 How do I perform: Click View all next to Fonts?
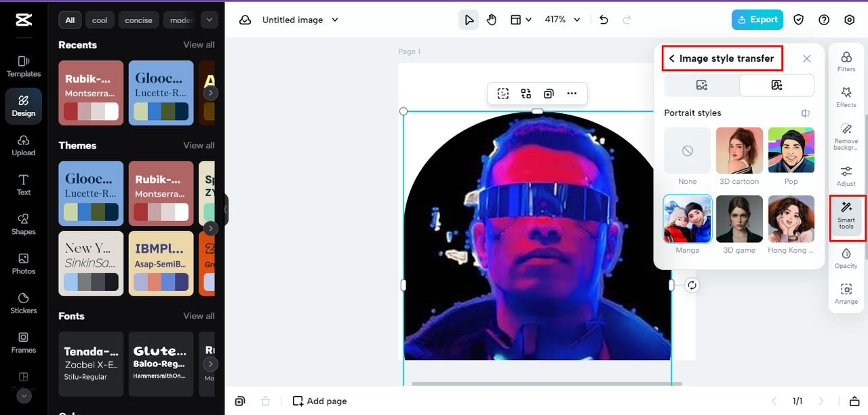coord(199,316)
